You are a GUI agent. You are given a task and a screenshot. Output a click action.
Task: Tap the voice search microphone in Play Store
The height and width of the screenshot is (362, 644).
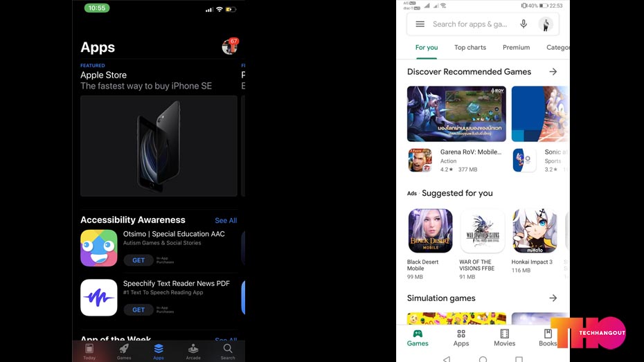pyautogui.click(x=524, y=24)
